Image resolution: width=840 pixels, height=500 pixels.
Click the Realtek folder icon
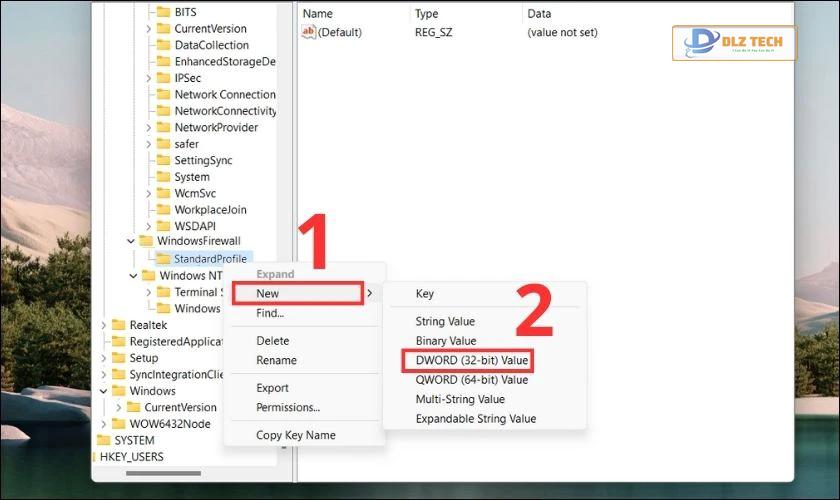pos(118,325)
